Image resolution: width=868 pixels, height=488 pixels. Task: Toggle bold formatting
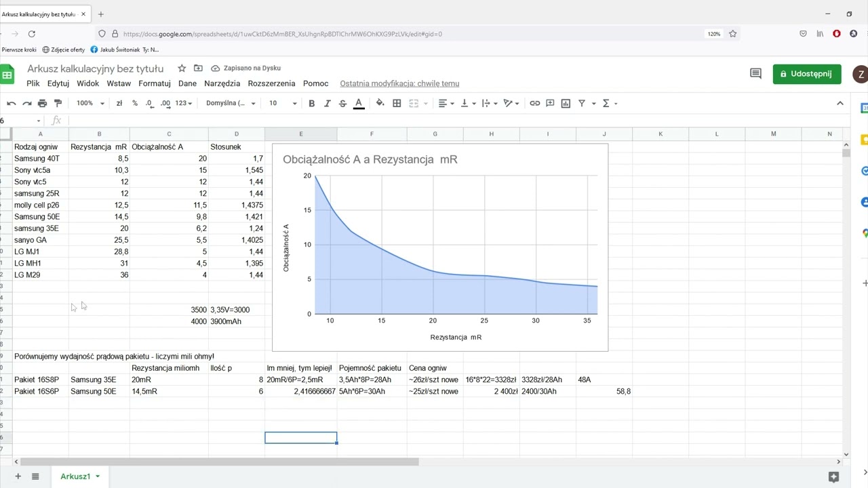(x=311, y=103)
